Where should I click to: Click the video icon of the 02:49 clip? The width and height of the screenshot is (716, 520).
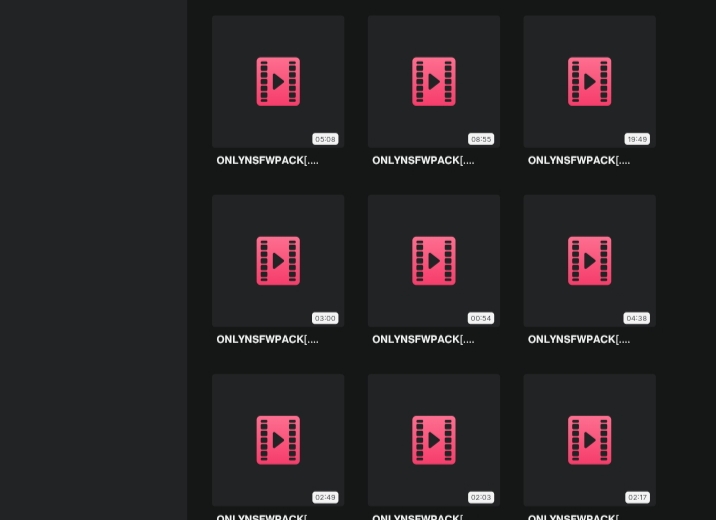coord(278,440)
